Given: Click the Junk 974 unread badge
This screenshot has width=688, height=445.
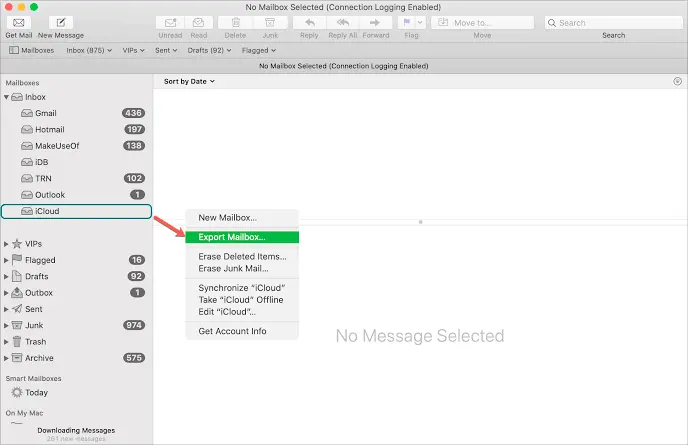Looking at the screenshot, I should [134, 325].
